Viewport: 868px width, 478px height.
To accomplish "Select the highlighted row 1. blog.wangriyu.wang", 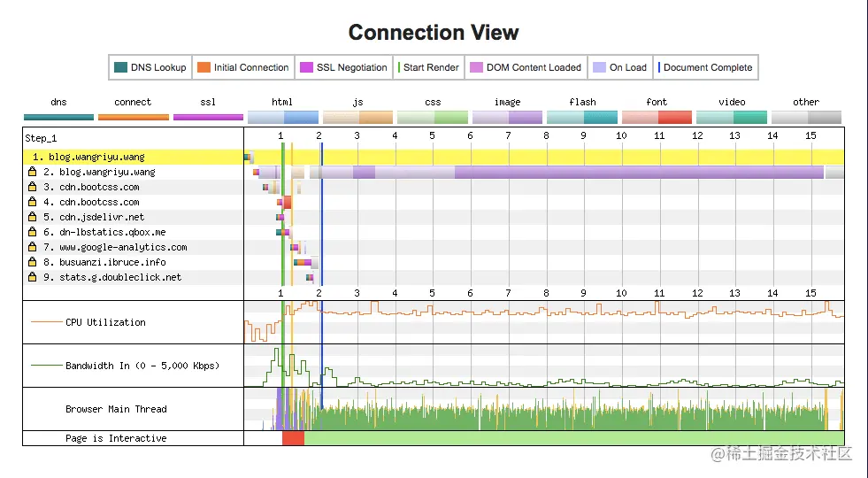I will 434,157.
